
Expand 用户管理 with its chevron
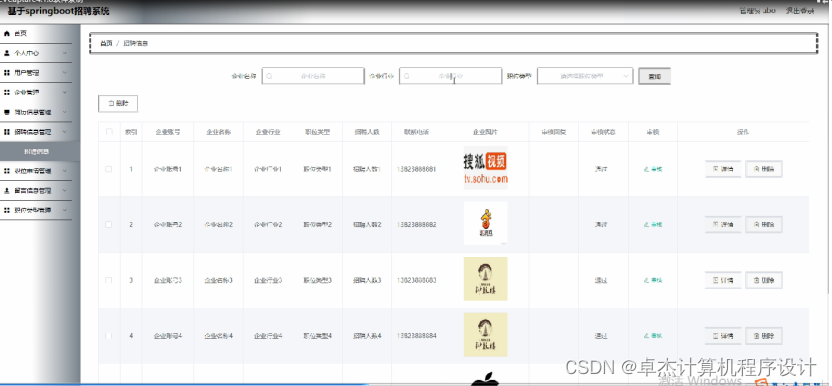coord(65,73)
